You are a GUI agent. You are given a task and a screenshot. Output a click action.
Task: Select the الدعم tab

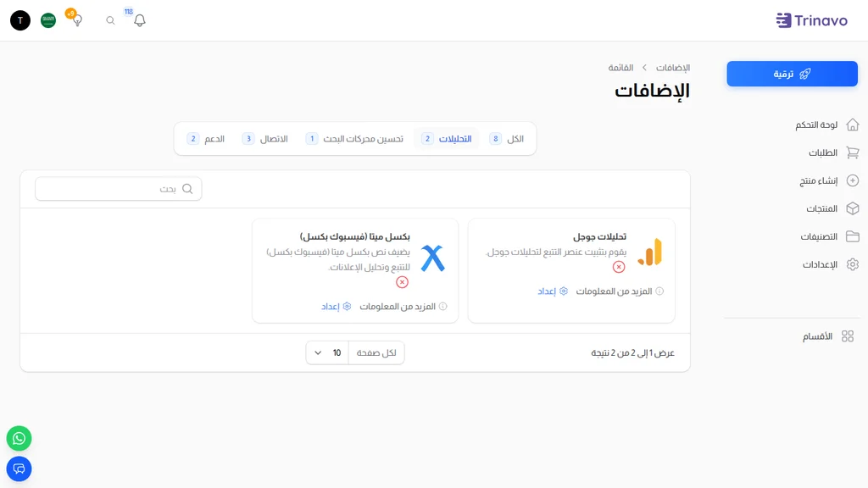tap(206, 139)
